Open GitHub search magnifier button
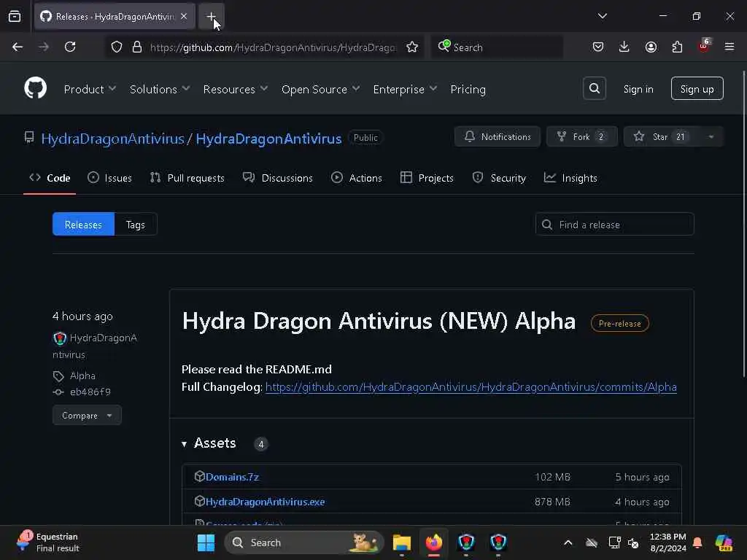The image size is (747, 560). point(594,88)
